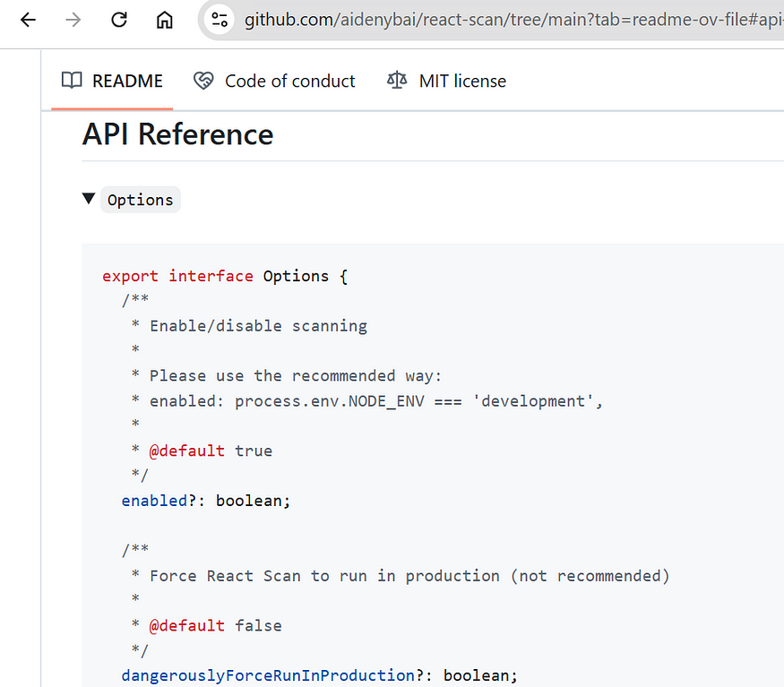The width and height of the screenshot is (784, 687).
Task: Click the process.env.NODE_ENV comment line
Action: tap(367, 401)
